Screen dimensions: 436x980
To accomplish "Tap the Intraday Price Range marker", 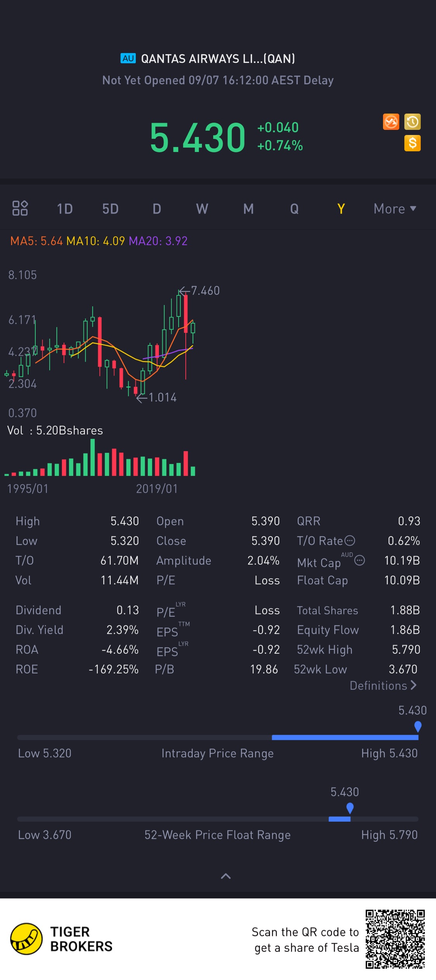I will point(417,727).
